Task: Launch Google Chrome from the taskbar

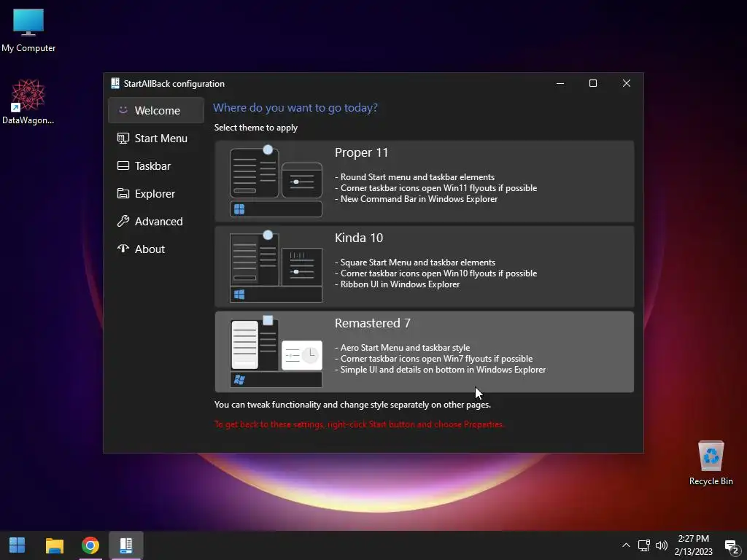Action: (x=90, y=545)
